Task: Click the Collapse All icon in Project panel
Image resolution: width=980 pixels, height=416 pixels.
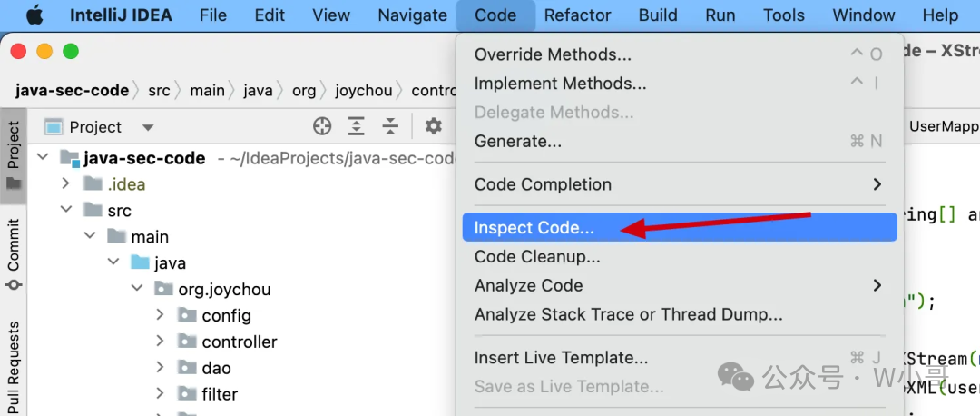Action: [390, 126]
